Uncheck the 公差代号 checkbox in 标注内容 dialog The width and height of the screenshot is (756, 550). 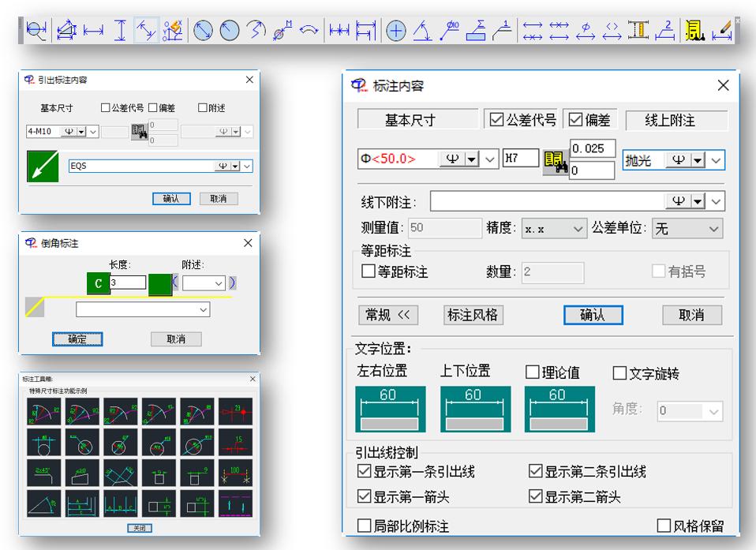click(496, 121)
